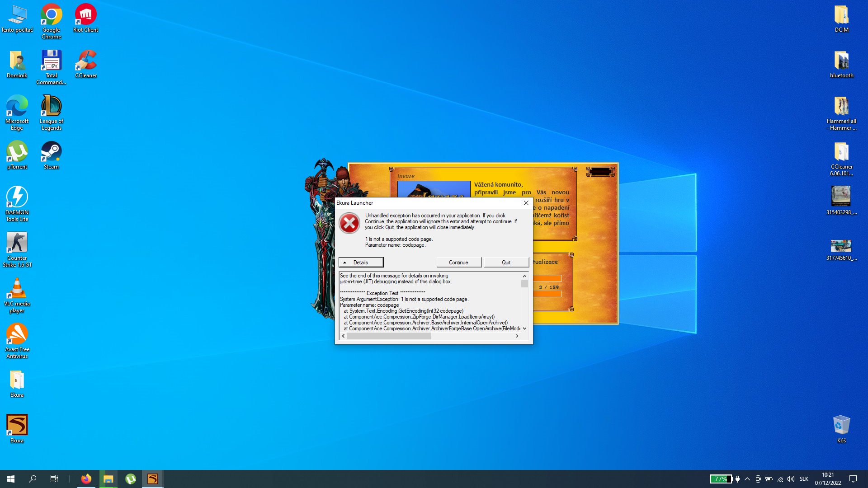Screen dimensions: 868x488
Task: Open µTorrent from the taskbar
Action: pyautogui.click(x=131, y=479)
